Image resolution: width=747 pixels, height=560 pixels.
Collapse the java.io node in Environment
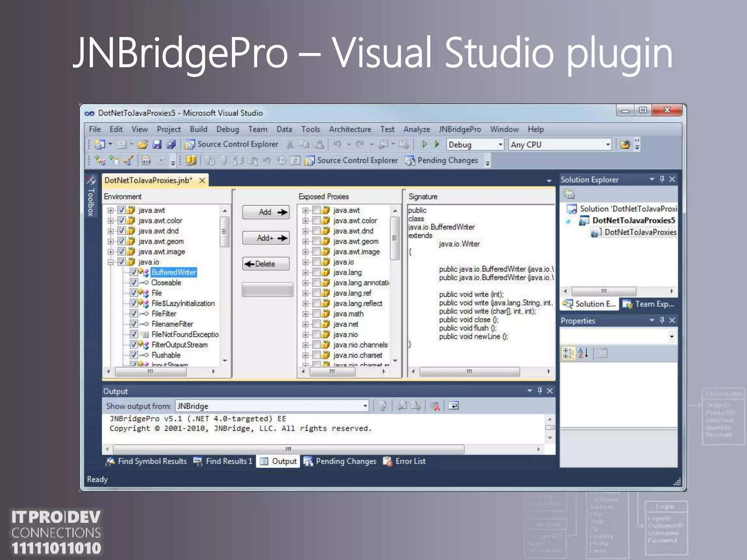tap(111, 262)
